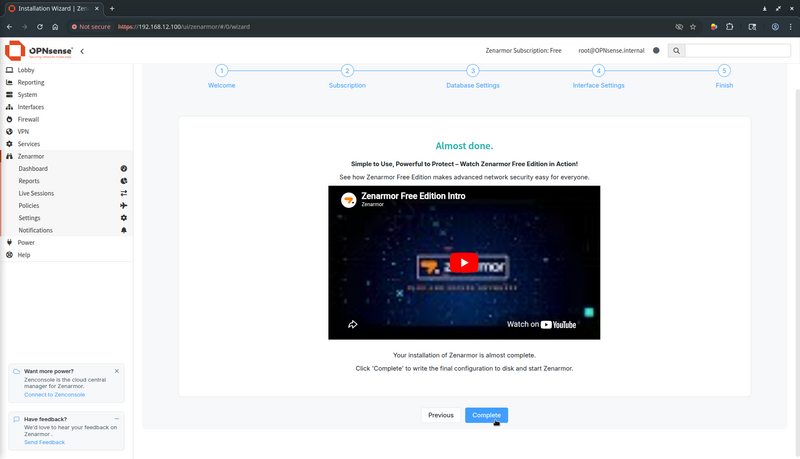Open the Zenarmor Free Edition Intro title

(413, 196)
